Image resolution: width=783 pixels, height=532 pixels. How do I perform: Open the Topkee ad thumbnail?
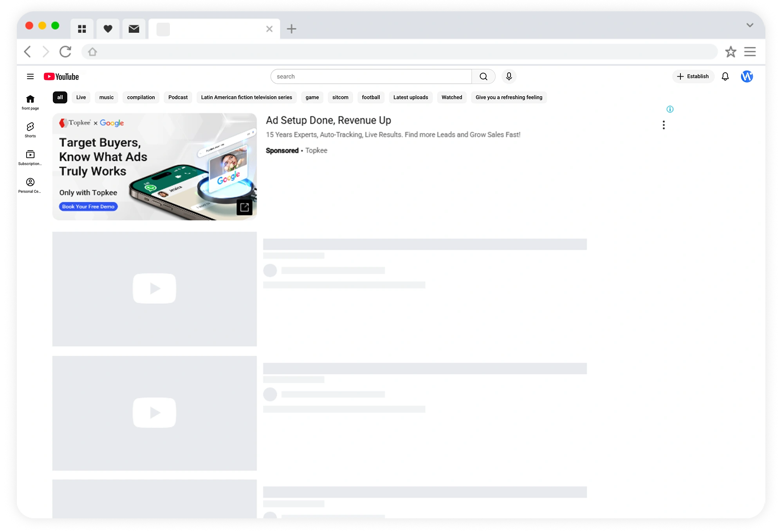click(155, 167)
